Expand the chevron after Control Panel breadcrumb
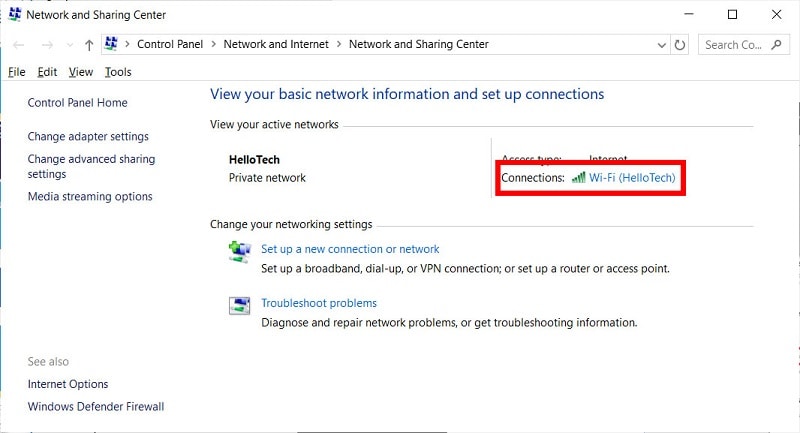This screenshot has height=433, width=800. (213, 45)
